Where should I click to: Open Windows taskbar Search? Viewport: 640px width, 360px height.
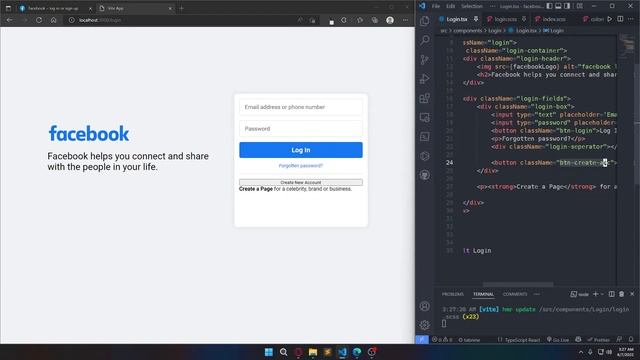click(x=283, y=352)
